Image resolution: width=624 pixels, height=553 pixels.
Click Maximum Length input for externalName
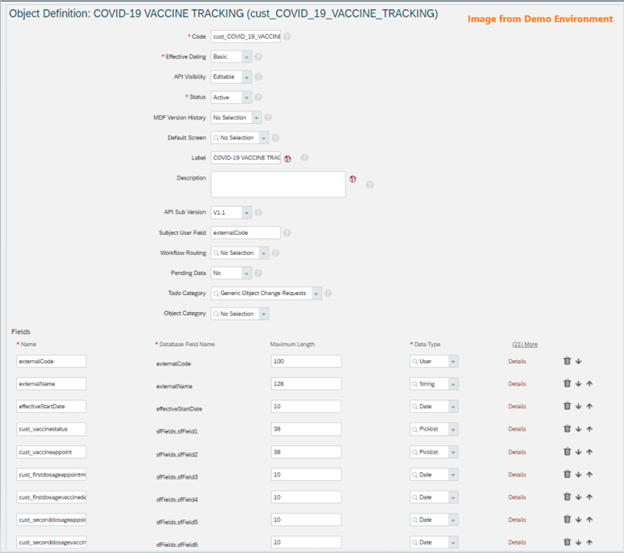click(305, 384)
